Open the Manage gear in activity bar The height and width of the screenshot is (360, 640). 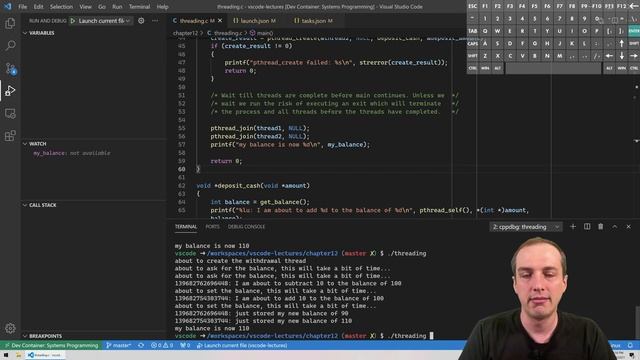click(x=10, y=328)
